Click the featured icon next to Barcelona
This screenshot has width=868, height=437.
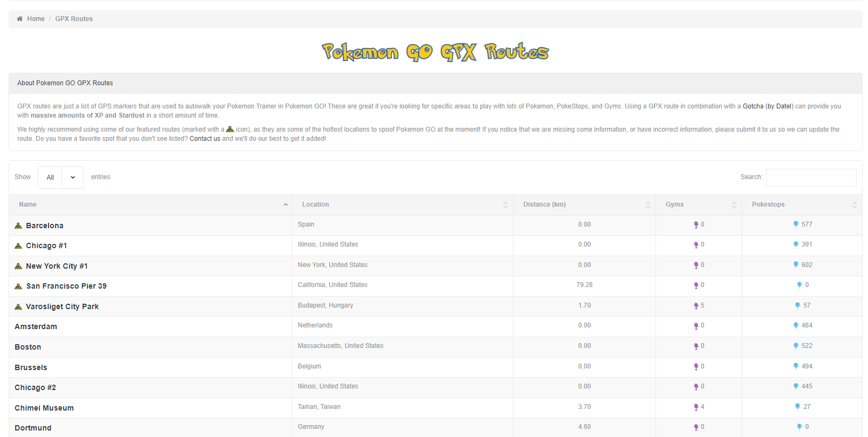pyautogui.click(x=18, y=226)
